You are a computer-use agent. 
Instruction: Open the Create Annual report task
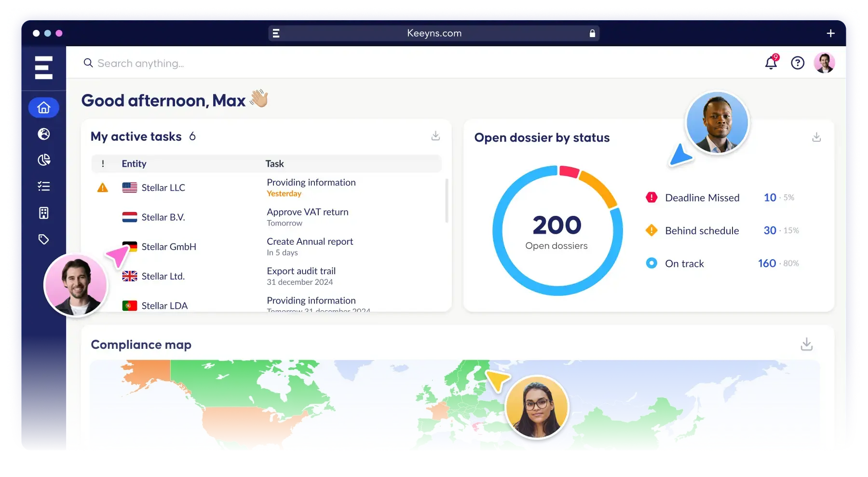(x=310, y=241)
